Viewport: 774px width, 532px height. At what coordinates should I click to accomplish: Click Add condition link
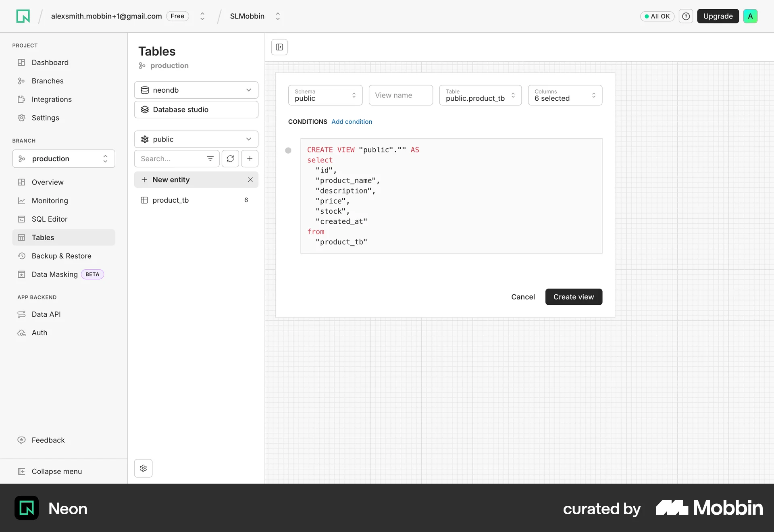point(352,122)
